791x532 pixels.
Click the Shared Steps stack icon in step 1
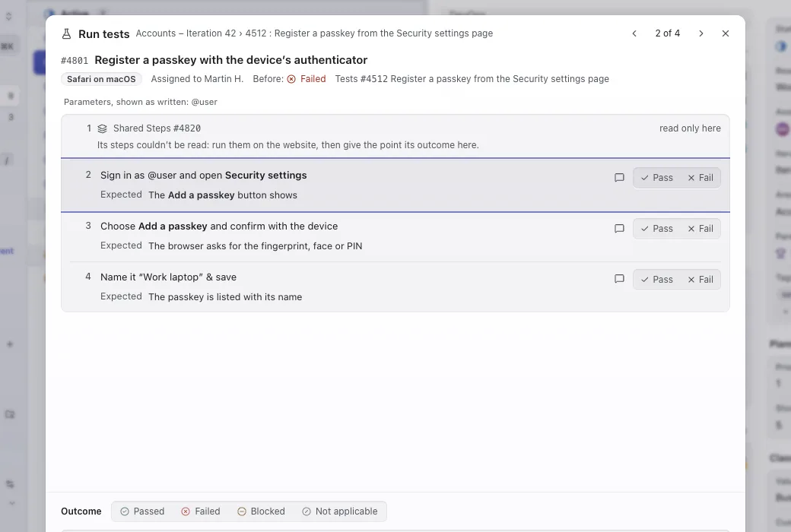tap(103, 128)
